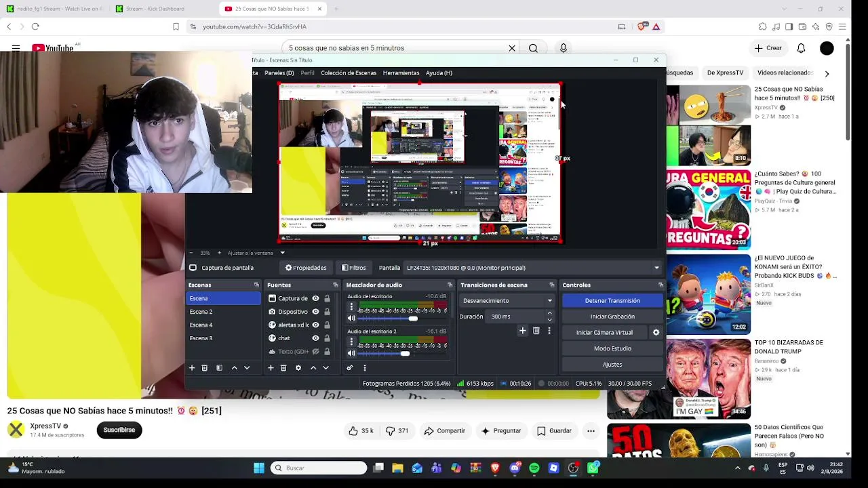The image size is (868, 488).
Task: Move scene up in Escenas panel
Action: click(x=235, y=368)
